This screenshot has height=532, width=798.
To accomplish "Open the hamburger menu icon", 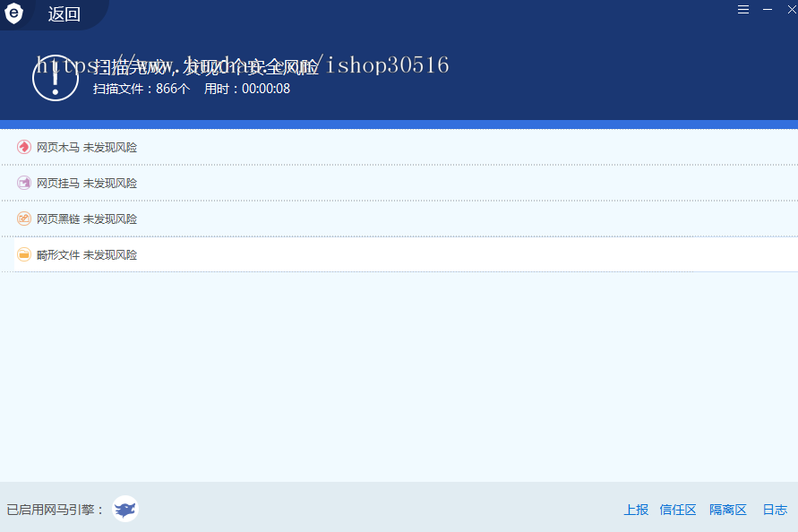I will pyautogui.click(x=743, y=10).
